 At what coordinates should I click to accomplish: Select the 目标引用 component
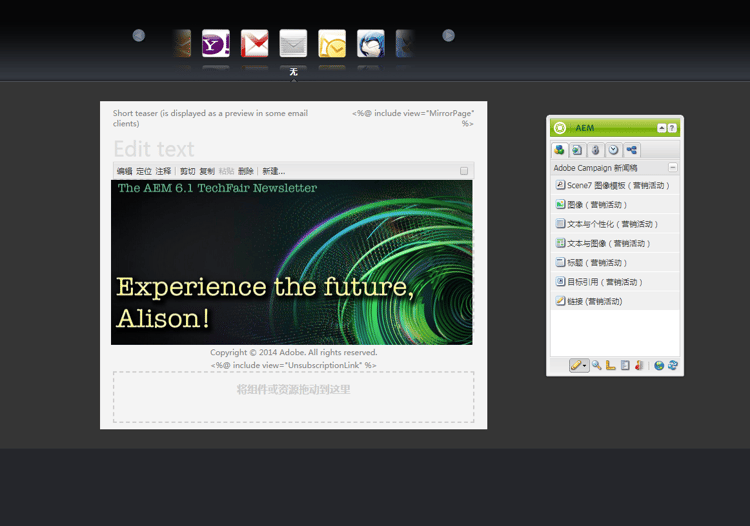pos(615,282)
